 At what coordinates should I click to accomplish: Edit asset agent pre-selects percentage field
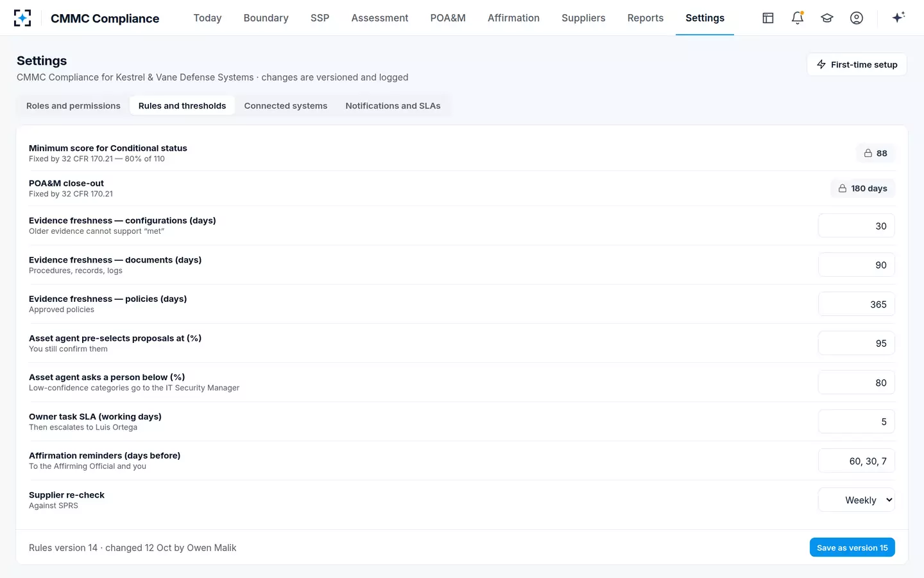coord(857,344)
